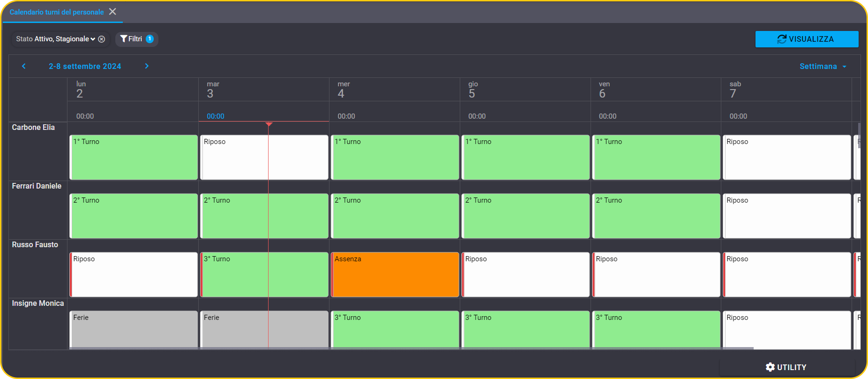Image resolution: width=868 pixels, height=379 pixels.
Task: Select Carbone Elia's Monday 1° Turno shift
Action: 134,157
